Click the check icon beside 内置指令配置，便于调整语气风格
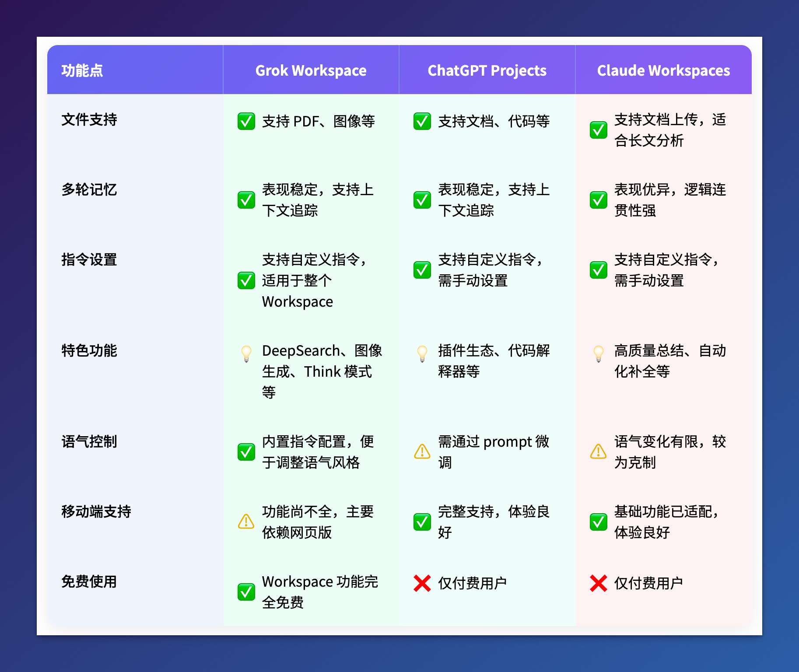 point(246,452)
